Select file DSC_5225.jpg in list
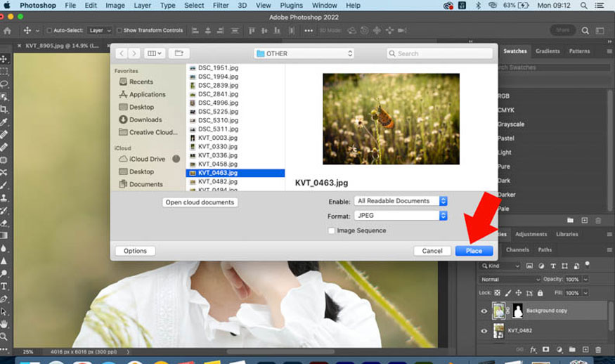This screenshot has height=364, width=615. coord(235,112)
